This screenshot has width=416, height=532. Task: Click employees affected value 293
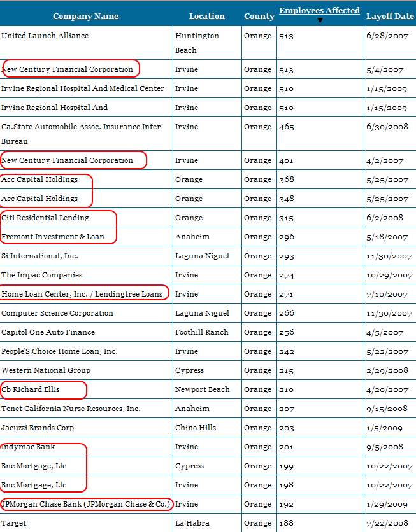coord(286,256)
